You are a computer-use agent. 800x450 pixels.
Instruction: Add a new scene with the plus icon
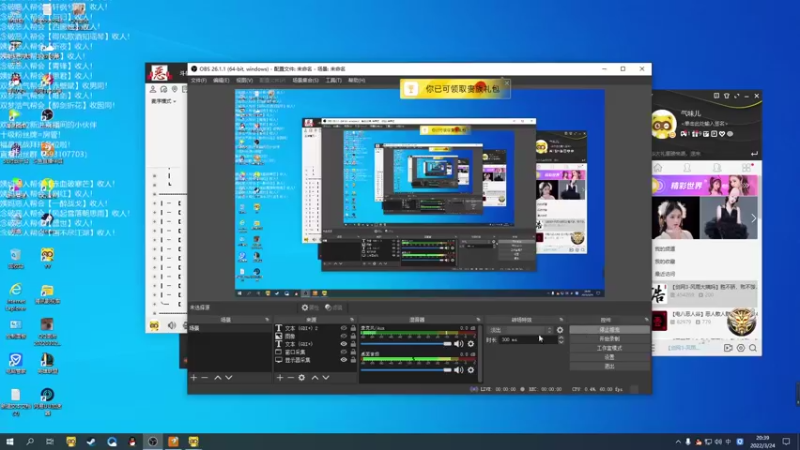[x=193, y=378]
